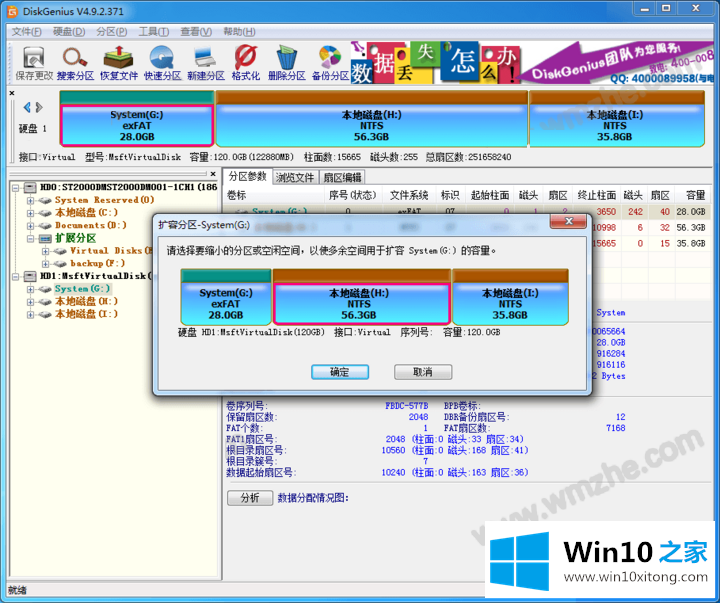The image size is (720, 603).
Task: Expand System Reserved(0) tree node
Action: point(30,200)
